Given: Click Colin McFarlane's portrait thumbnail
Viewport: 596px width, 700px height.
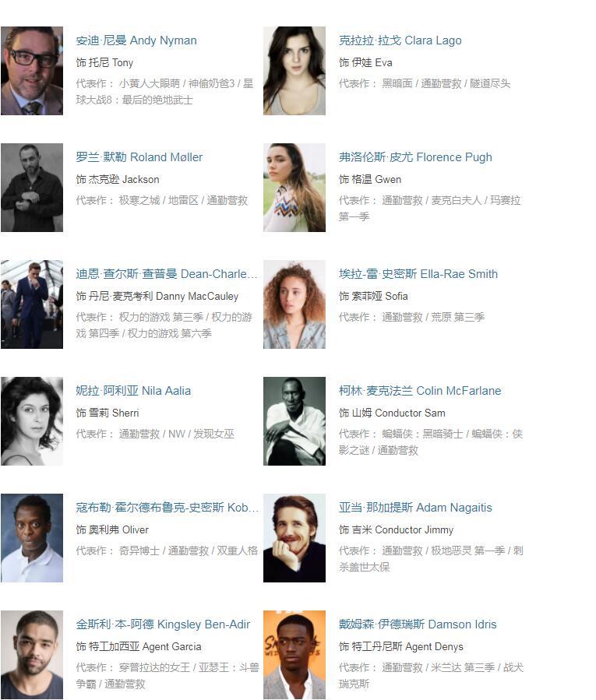Looking at the screenshot, I should [x=294, y=421].
